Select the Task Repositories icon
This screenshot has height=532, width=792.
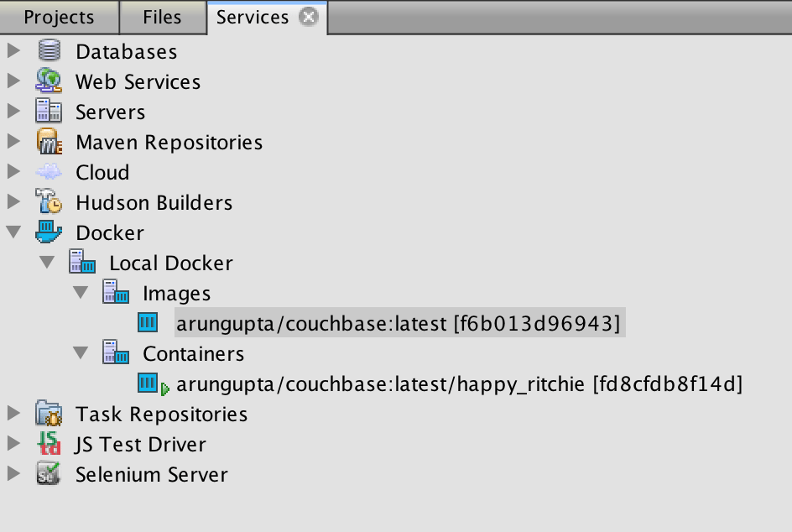pos(48,414)
